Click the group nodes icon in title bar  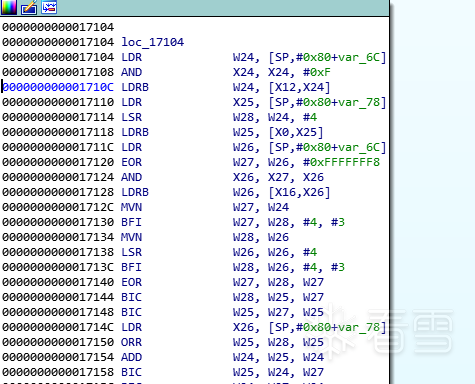[x=49, y=7]
